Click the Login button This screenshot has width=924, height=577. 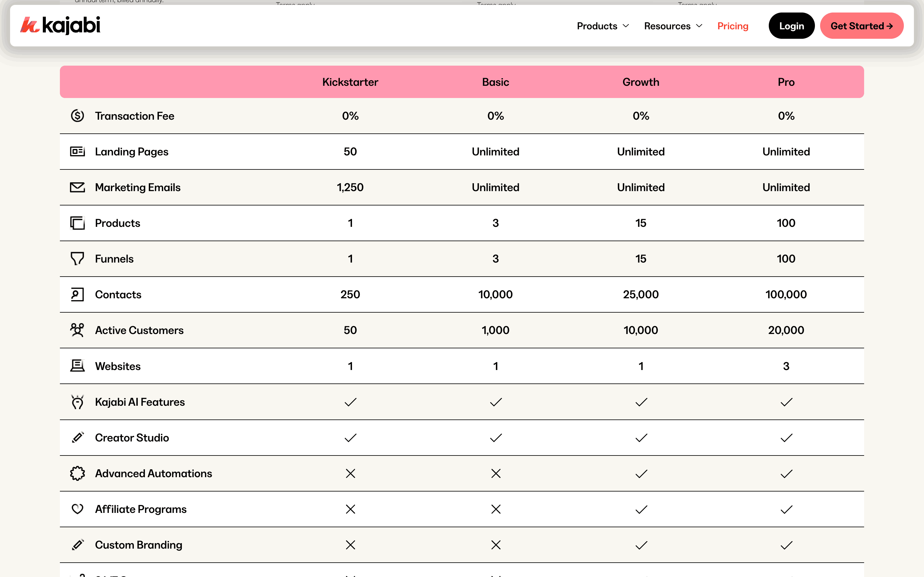[791, 26]
